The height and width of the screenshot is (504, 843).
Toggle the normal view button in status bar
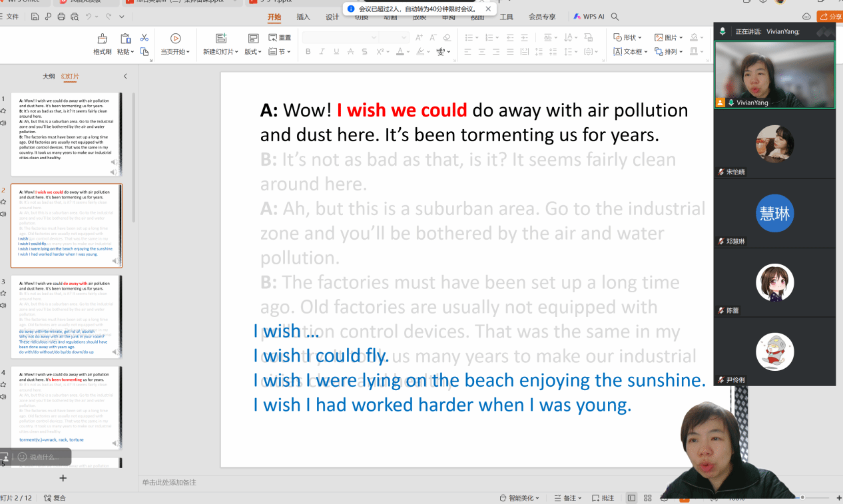(631, 498)
